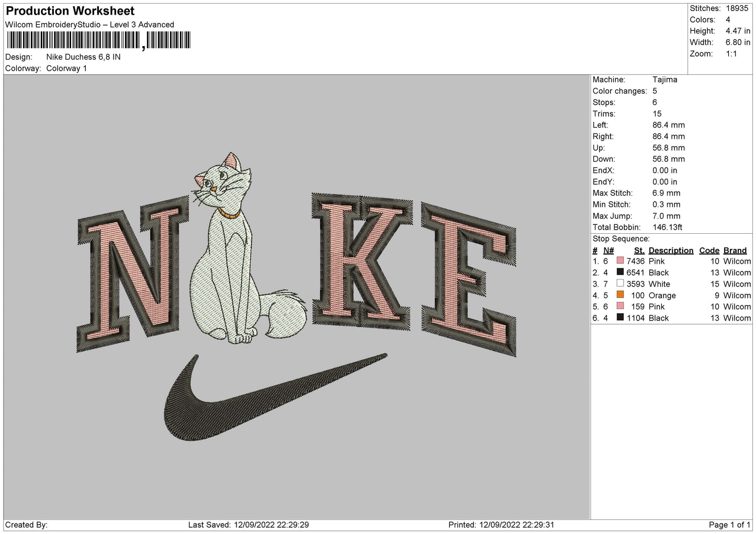Click the "EndX:" label
The width and height of the screenshot is (756, 534).
click(603, 171)
